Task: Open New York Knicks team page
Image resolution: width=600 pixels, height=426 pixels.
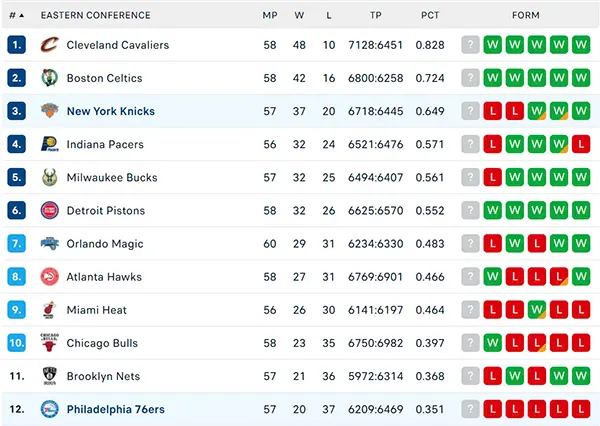Action: click(111, 111)
